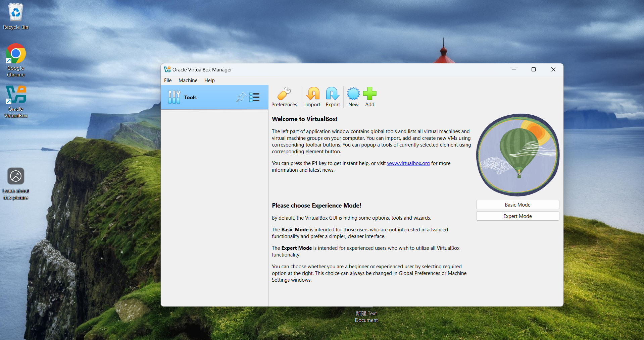The image size is (644, 340).
Task: Open the Machine menu
Action: [x=188, y=80]
